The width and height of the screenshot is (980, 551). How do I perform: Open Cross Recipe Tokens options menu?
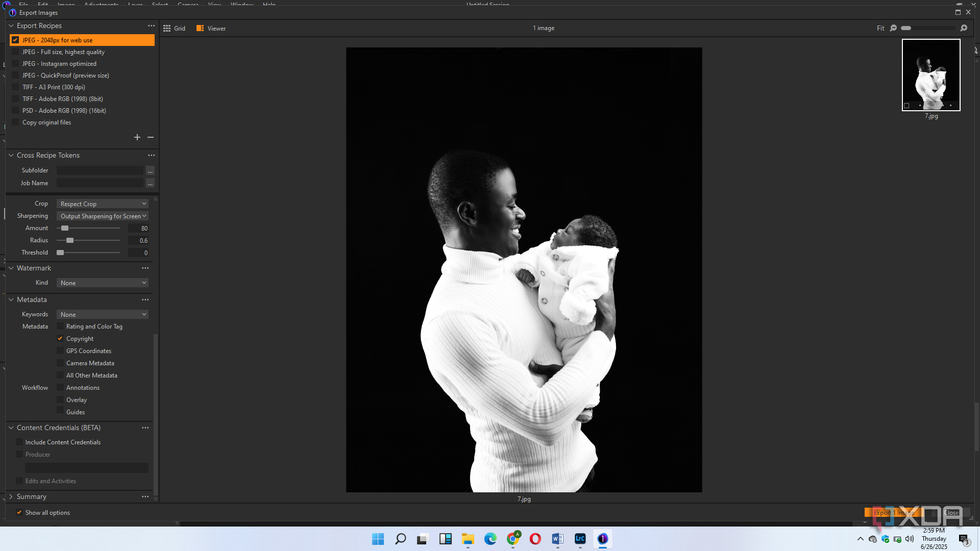(151, 155)
